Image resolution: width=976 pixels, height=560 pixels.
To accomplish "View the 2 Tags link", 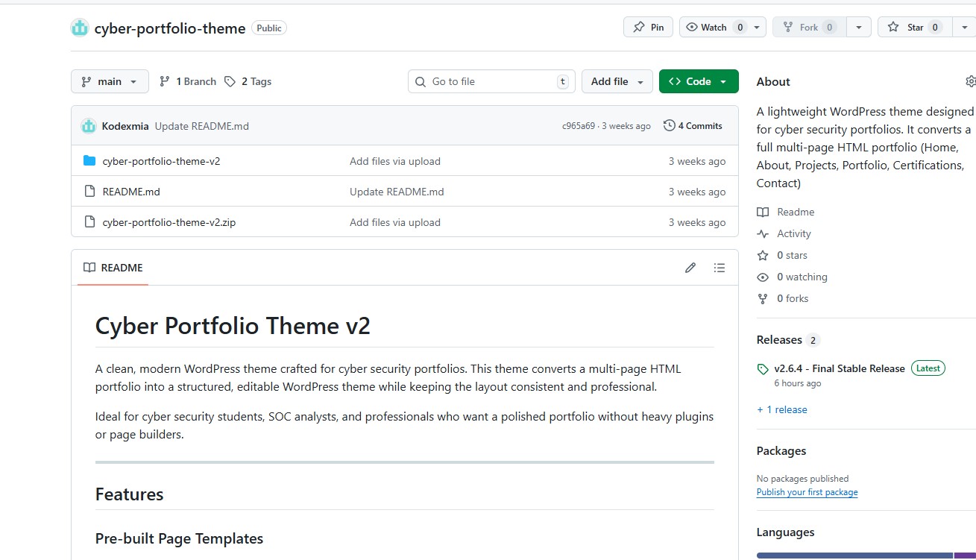I will [x=248, y=81].
